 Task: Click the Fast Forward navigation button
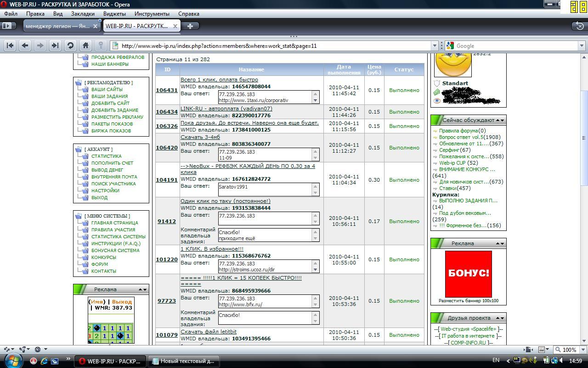55,46
